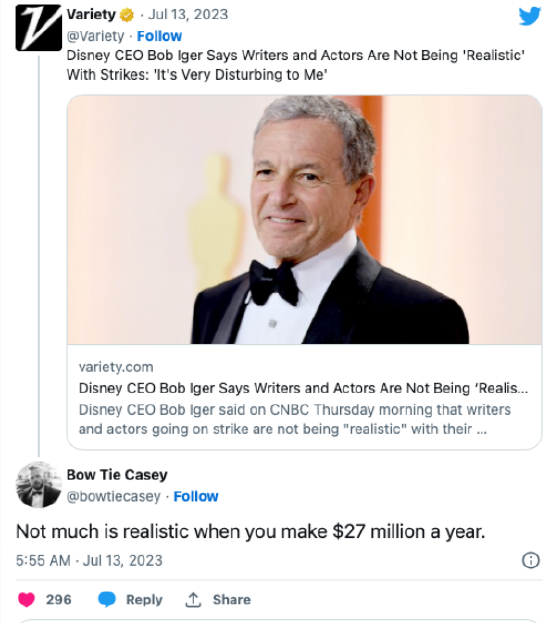Viewport: 550px width, 623px height.
Task: Click the Bow Tie Casey display name
Action: pos(117,475)
